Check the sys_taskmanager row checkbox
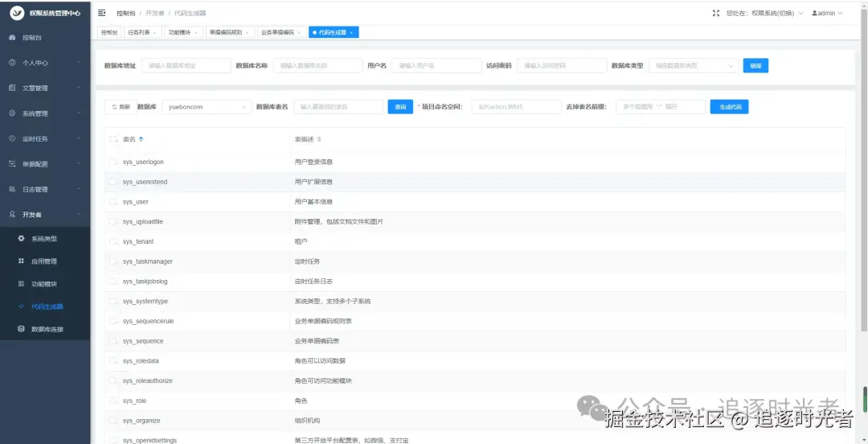 (x=113, y=261)
